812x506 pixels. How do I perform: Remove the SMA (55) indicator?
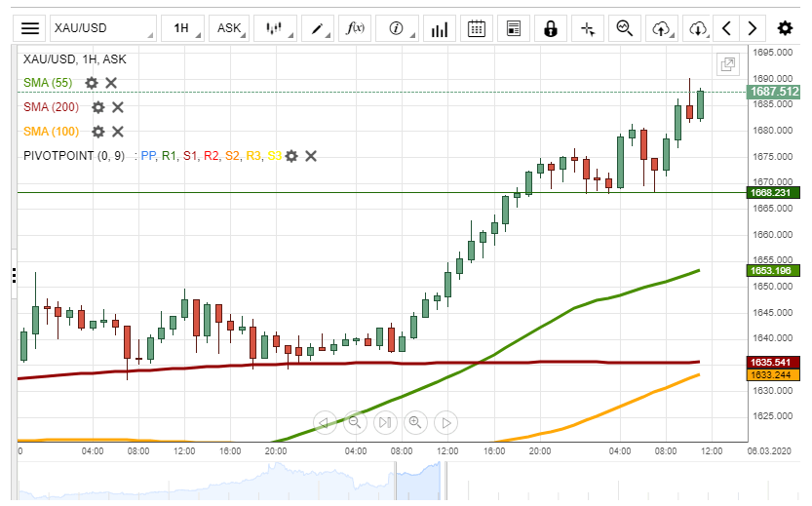(111, 83)
